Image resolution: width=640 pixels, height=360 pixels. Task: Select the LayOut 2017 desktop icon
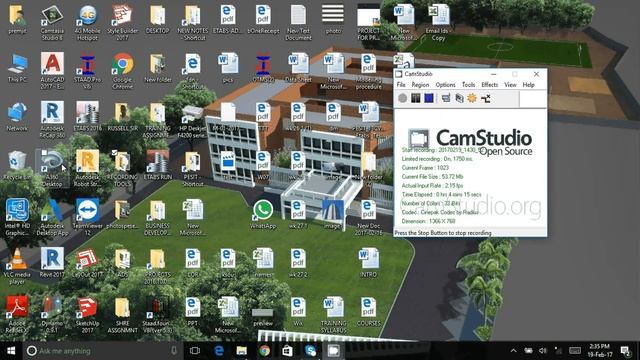coord(87,262)
